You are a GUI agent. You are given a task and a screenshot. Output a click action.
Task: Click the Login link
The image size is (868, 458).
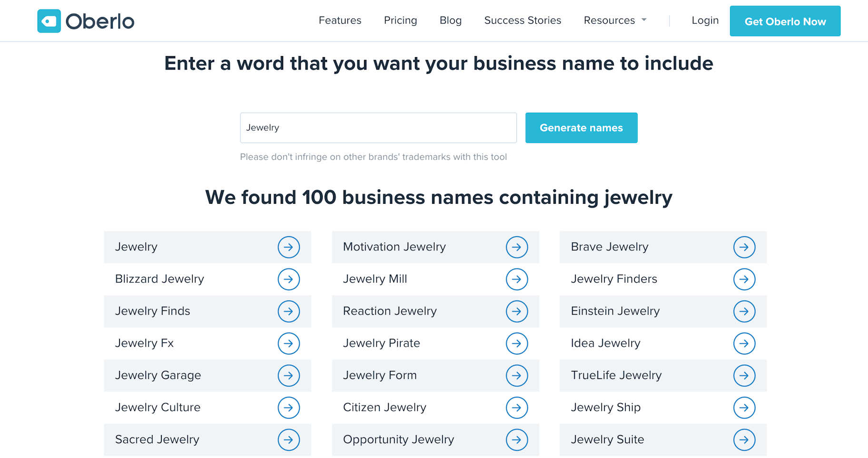[x=705, y=20]
